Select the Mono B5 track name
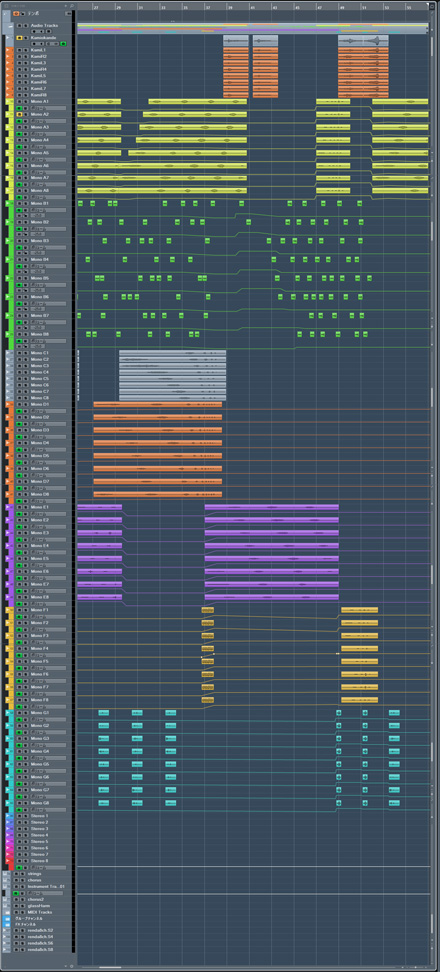Image resolution: width=440 pixels, height=972 pixels. coord(40,278)
